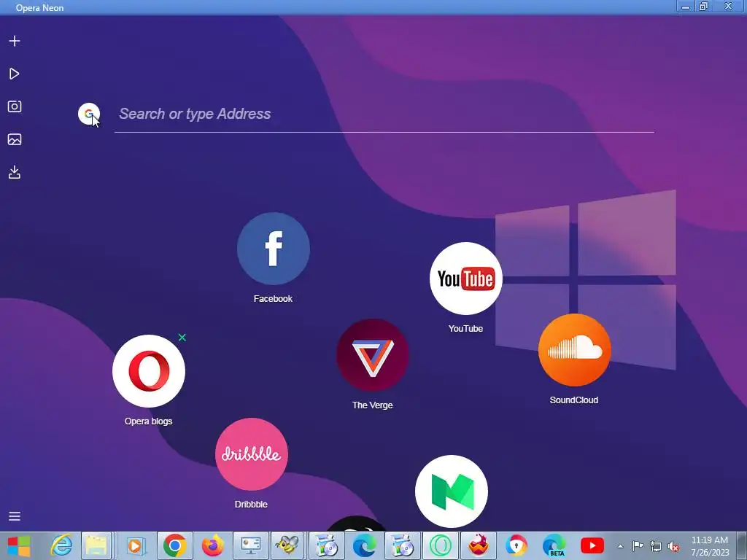
Task: Open the Opera blogs speed dial bubble
Action: pyautogui.click(x=149, y=371)
